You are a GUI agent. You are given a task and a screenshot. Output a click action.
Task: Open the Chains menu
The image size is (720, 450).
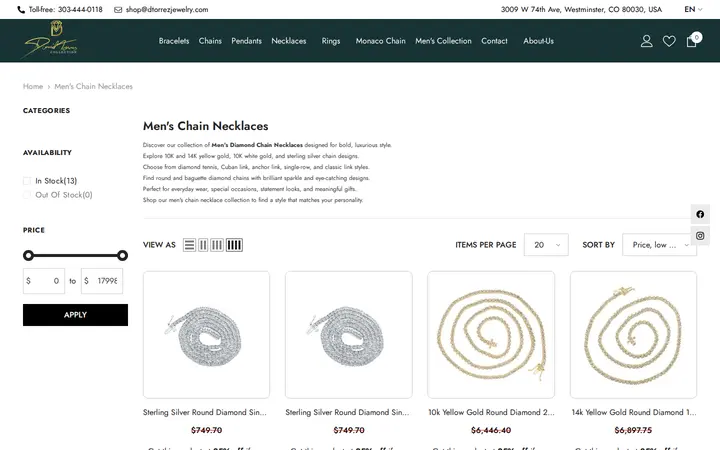pyautogui.click(x=210, y=41)
